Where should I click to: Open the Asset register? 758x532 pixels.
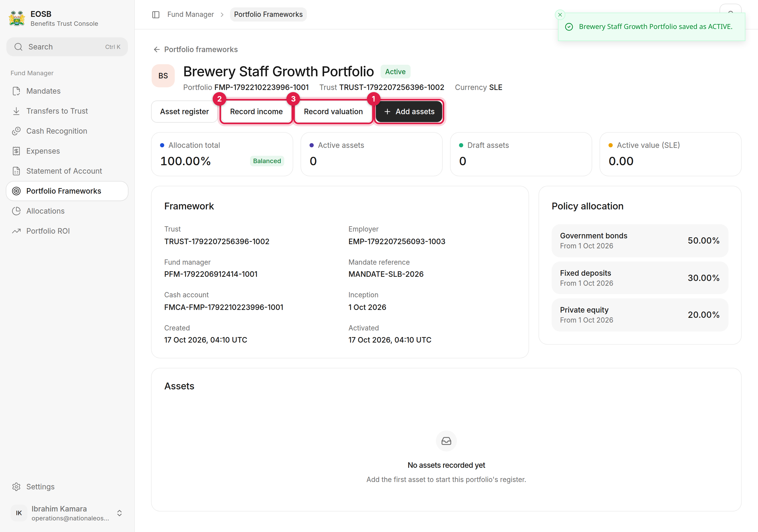pyautogui.click(x=184, y=112)
